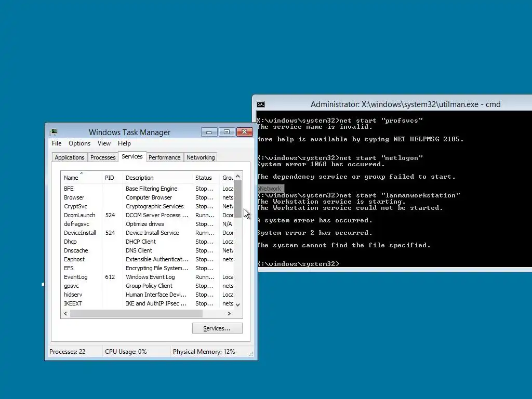This screenshot has height=399, width=532.
Task: Click the horizontal scrollbar left arrow
Action: point(66,313)
